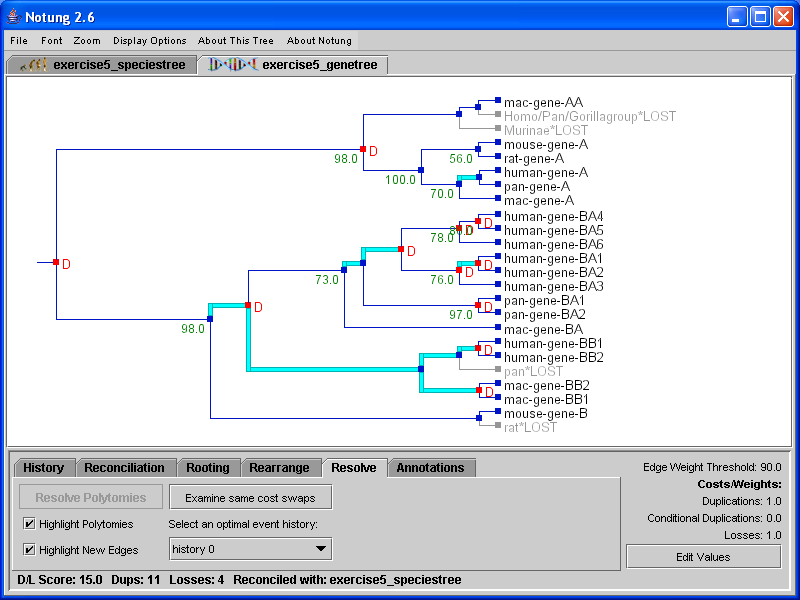Viewport: 800px width, 600px height.
Task: Click the Java icon in the title bar
Action: coord(13,16)
